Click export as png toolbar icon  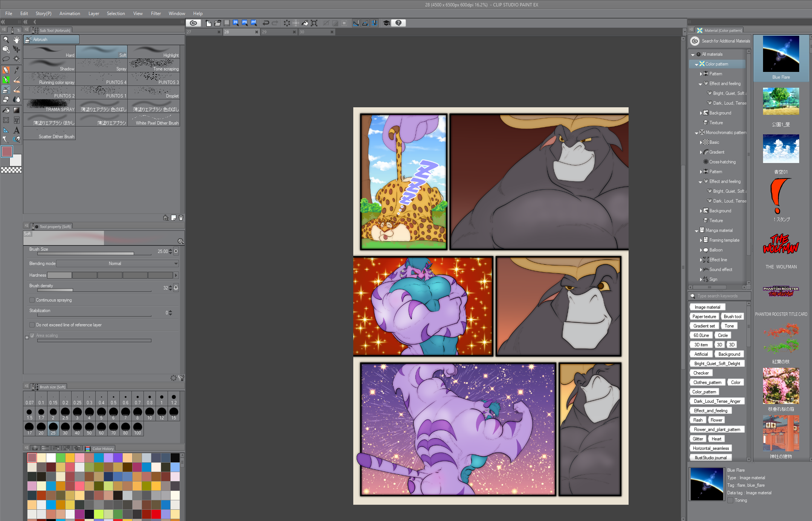click(244, 23)
